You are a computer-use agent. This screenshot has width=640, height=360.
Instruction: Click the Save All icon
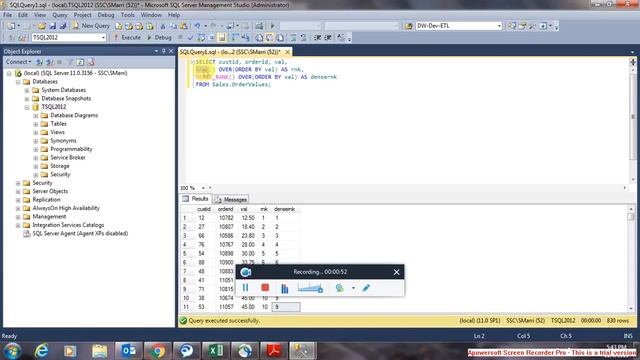tap(62, 26)
